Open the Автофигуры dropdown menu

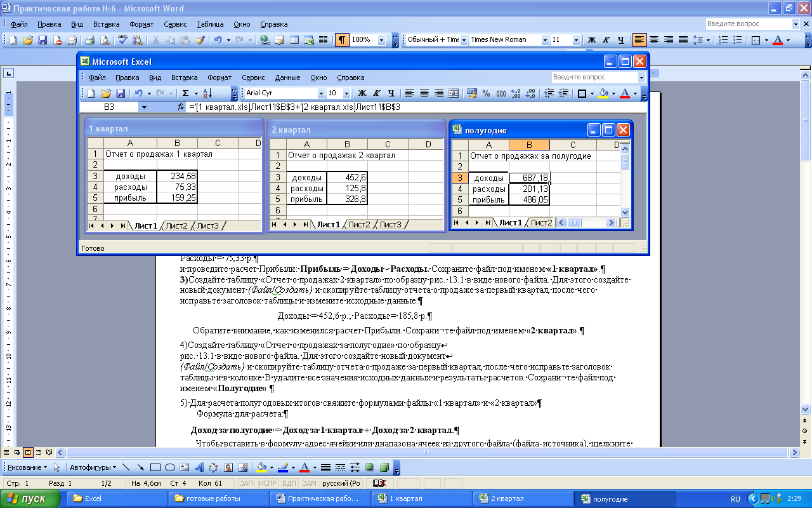click(93, 467)
